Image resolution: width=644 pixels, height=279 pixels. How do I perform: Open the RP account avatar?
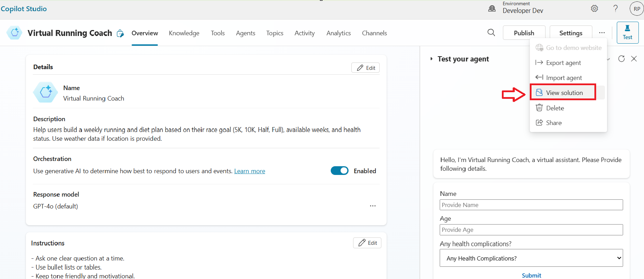[636, 9]
